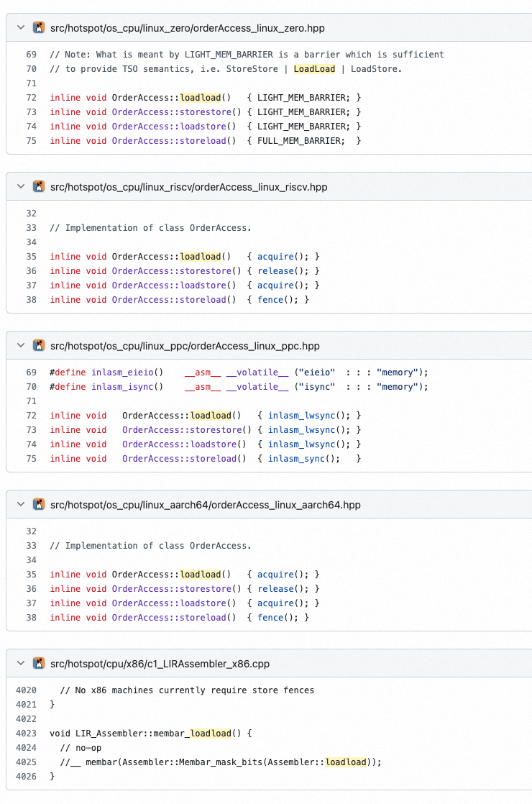The width and height of the screenshot is (532, 804).
Task: Open the orderAccess_linux_ppc.hpp file path link
Action: (185, 346)
